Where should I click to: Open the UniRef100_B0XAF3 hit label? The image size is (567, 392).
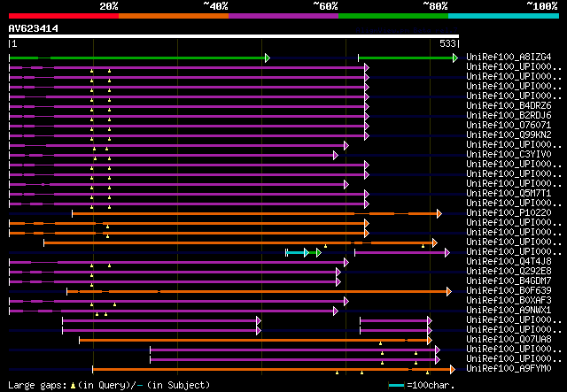point(509,300)
